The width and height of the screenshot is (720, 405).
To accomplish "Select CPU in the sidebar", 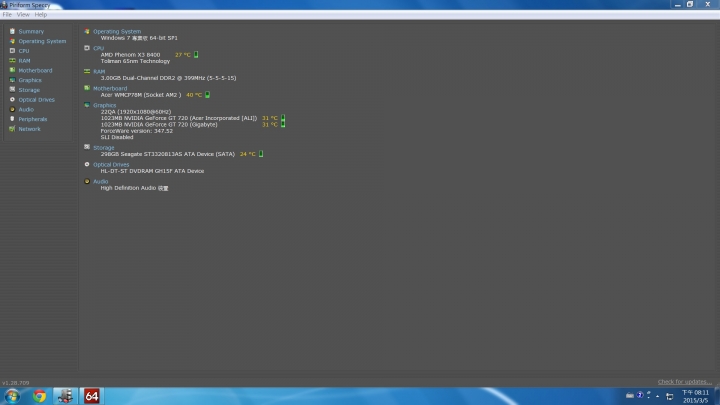I will pyautogui.click(x=24, y=51).
